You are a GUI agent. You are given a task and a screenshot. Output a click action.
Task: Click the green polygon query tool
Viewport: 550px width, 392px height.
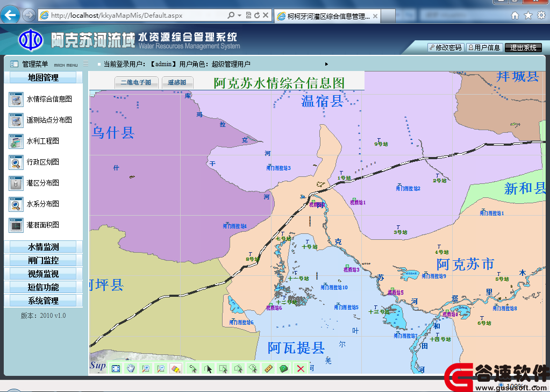point(283,368)
